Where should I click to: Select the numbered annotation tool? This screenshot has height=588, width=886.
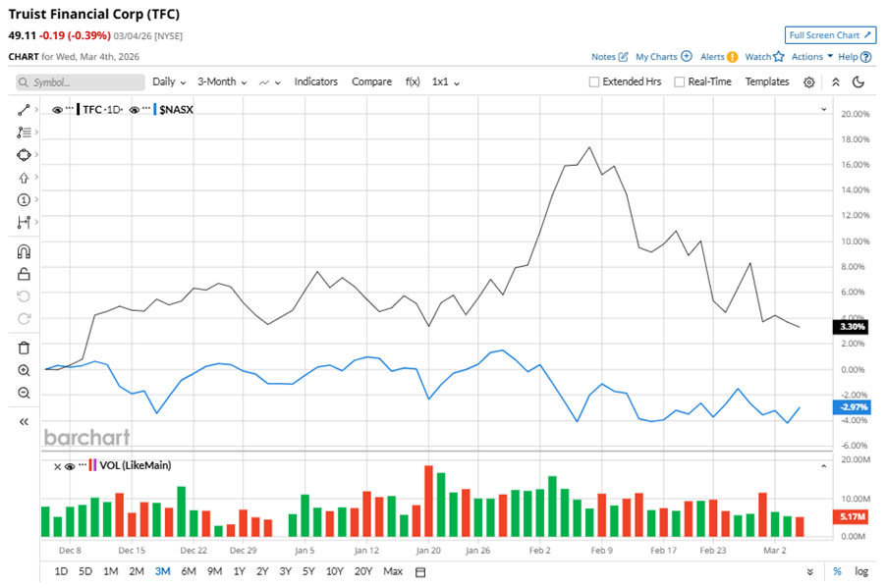[x=24, y=200]
